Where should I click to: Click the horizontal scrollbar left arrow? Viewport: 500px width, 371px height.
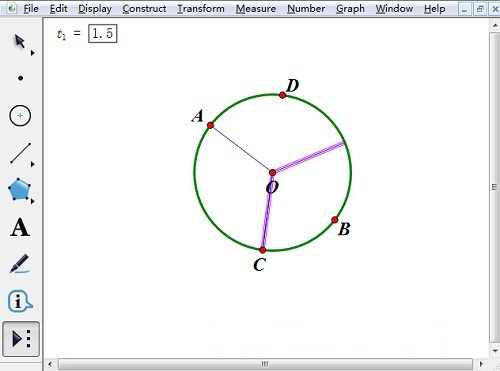click(50, 364)
